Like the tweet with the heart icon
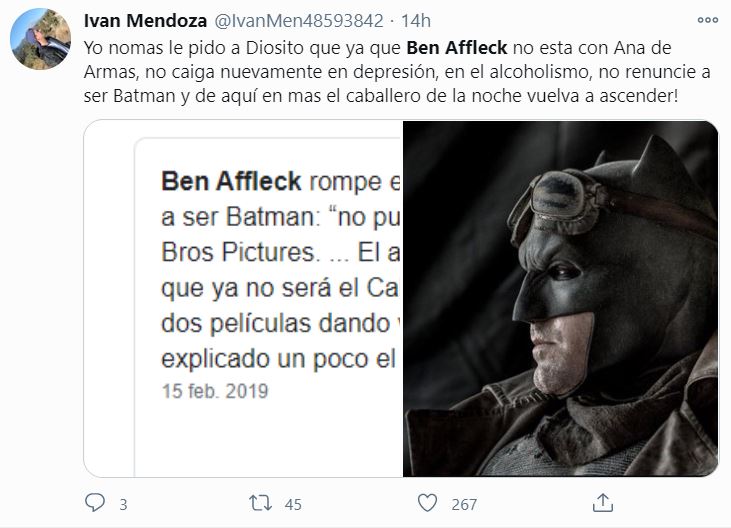731x528 pixels. point(427,503)
